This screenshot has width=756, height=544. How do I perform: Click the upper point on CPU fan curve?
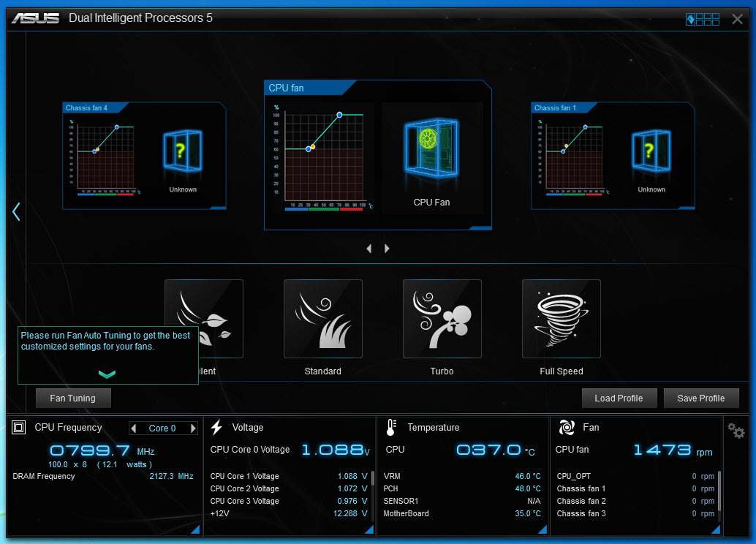(339, 115)
